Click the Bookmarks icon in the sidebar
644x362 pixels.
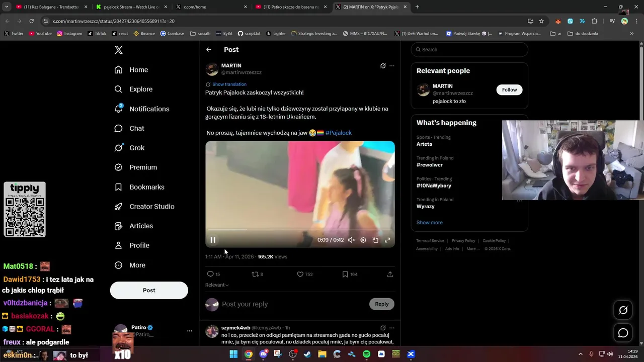tap(118, 187)
